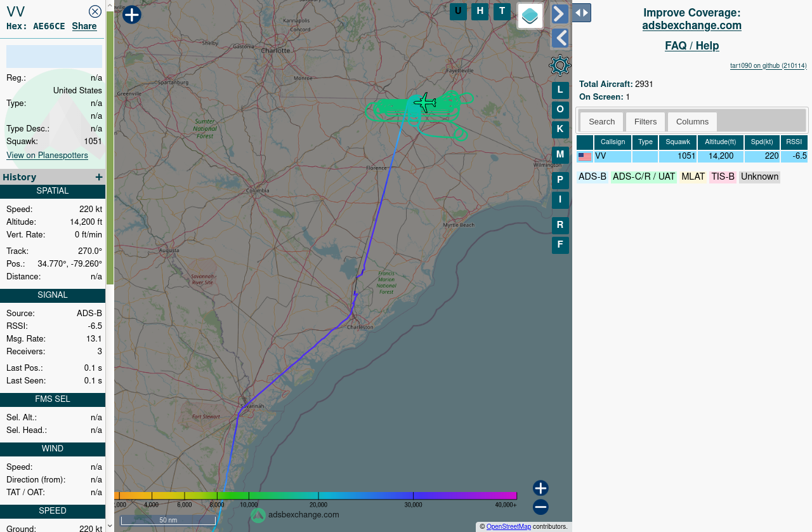Open the Columns tab
The height and width of the screenshot is (532, 812).
(x=692, y=122)
